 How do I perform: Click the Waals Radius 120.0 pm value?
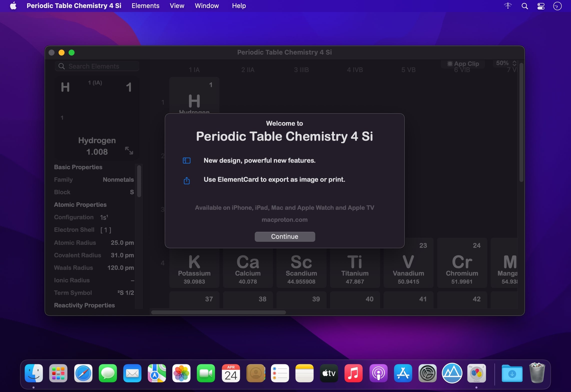point(121,268)
